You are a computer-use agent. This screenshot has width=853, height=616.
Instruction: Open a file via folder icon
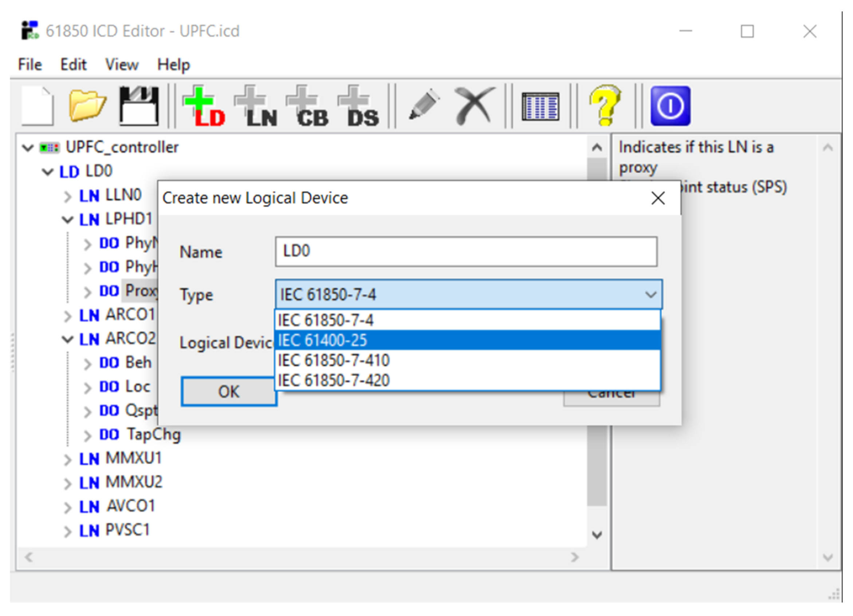pyautogui.click(x=87, y=106)
